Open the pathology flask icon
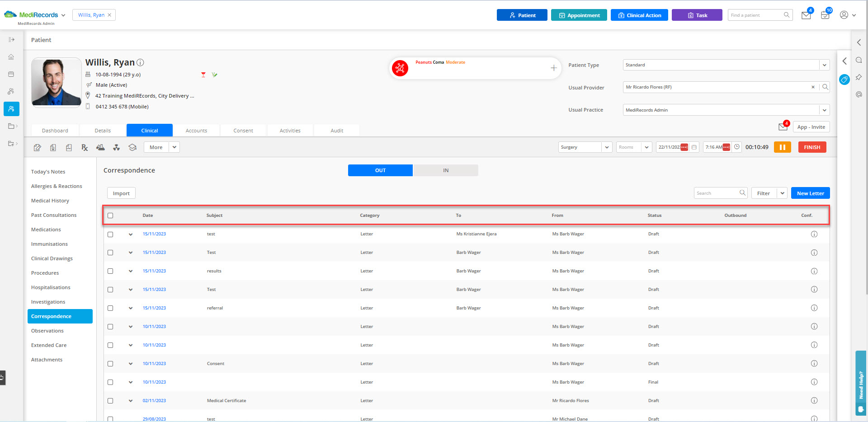This screenshot has height=422, width=868. pyautogui.click(x=100, y=147)
